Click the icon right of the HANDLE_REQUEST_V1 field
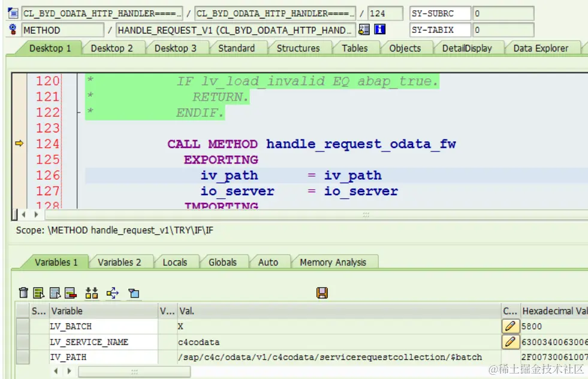The width and height of the screenshot is (588, 379). [364, 29]
